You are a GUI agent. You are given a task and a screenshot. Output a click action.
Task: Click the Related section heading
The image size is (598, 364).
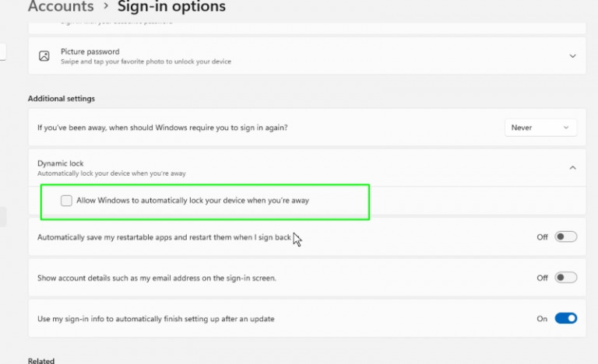pos(42,360)
